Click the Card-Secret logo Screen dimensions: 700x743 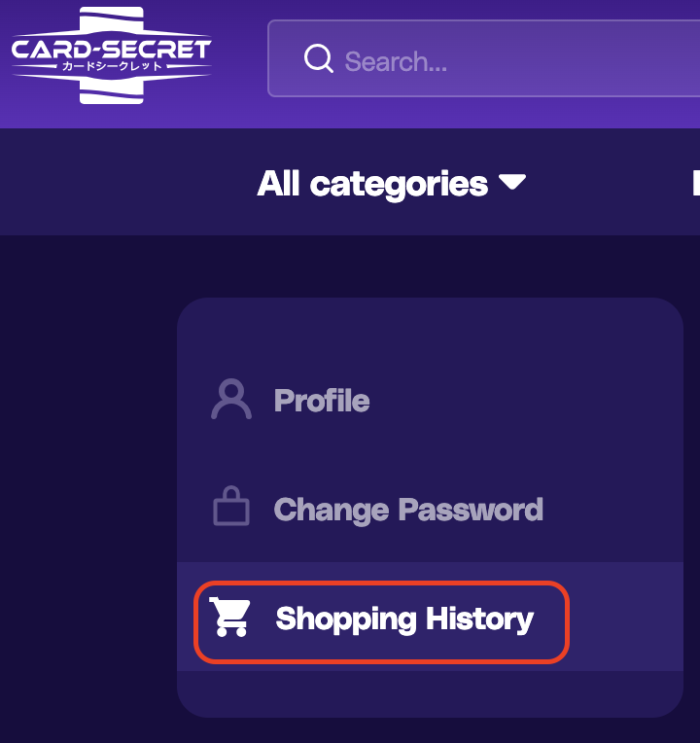111,55
